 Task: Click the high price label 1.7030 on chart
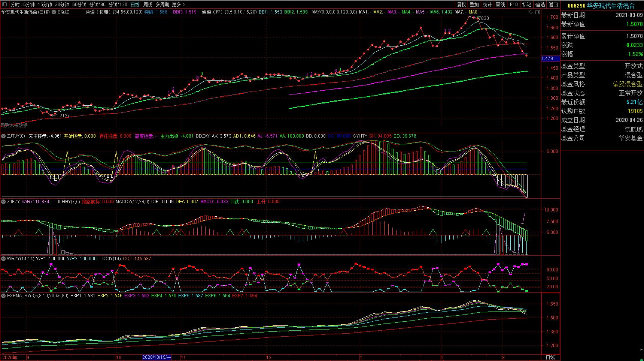482,18
